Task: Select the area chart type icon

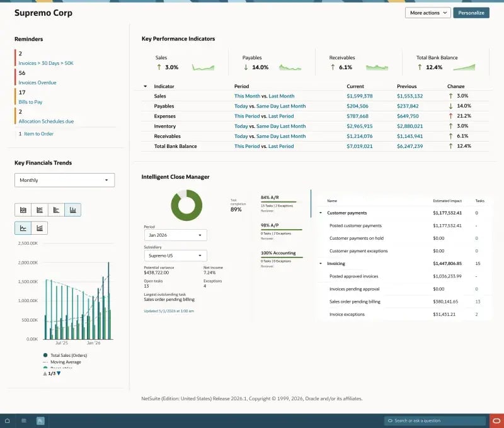Action: 23,210
